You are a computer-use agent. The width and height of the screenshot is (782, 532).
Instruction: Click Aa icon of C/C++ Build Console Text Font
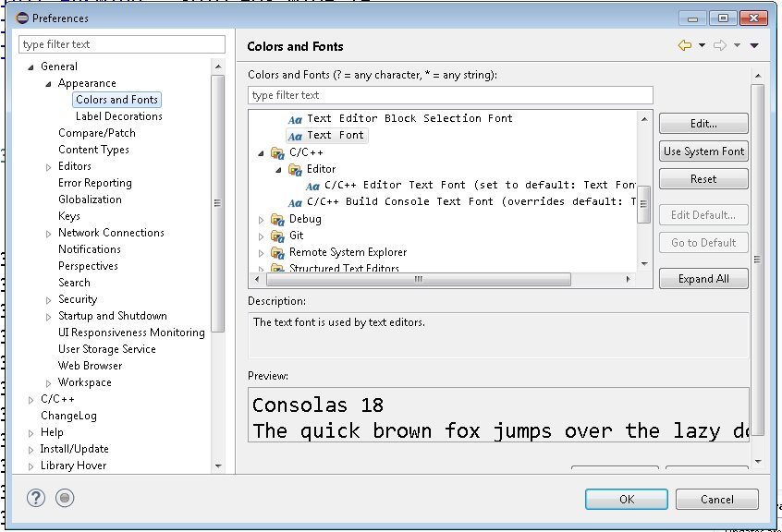(x=295, y=203)
